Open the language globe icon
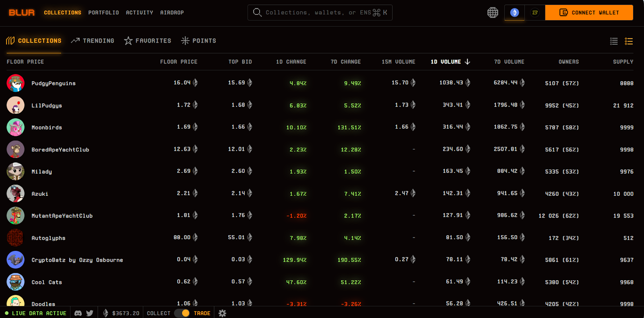Viewport: 644px width, 318px height. point(493,12)
